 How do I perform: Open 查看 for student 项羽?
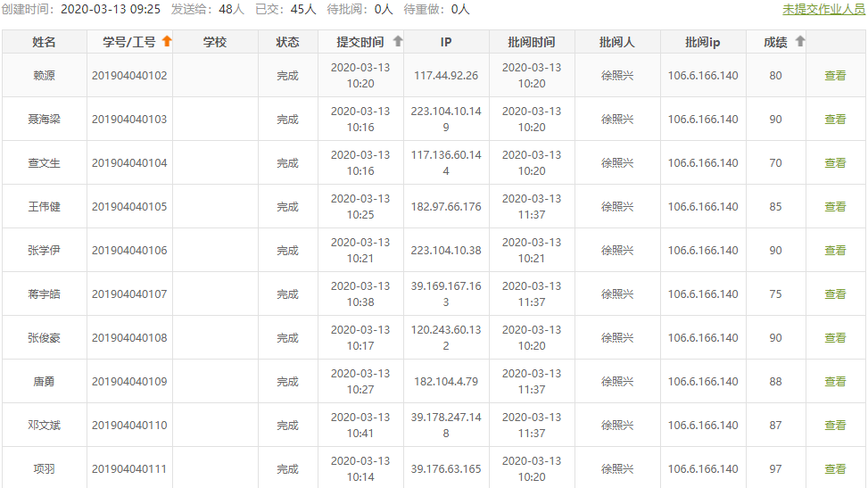click(835, 469)
